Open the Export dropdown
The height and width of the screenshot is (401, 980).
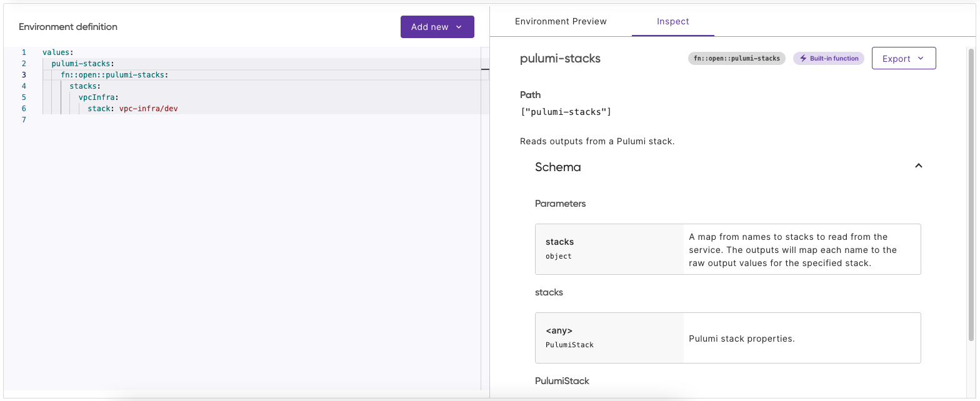pyautogui.click(x=904, y=58)
